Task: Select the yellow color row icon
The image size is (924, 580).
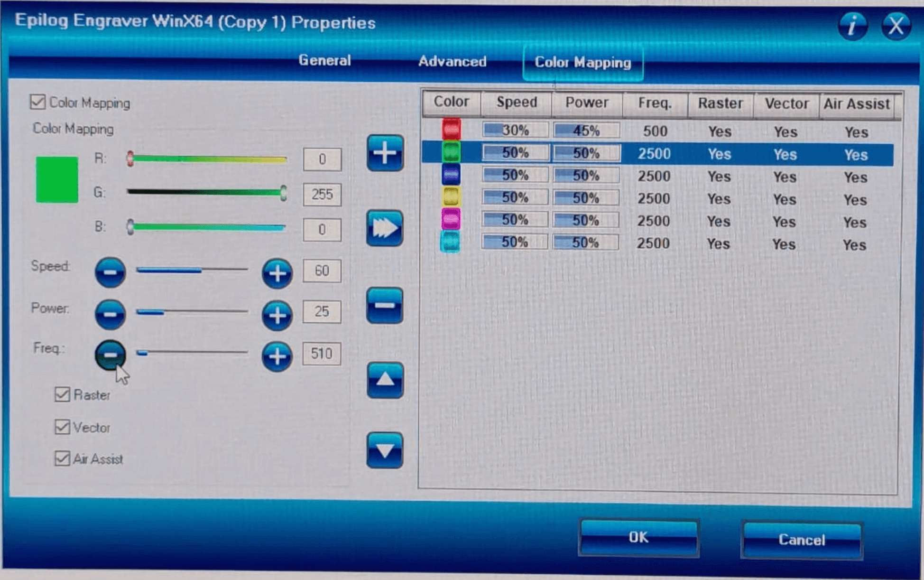Action: click(451, 197)
